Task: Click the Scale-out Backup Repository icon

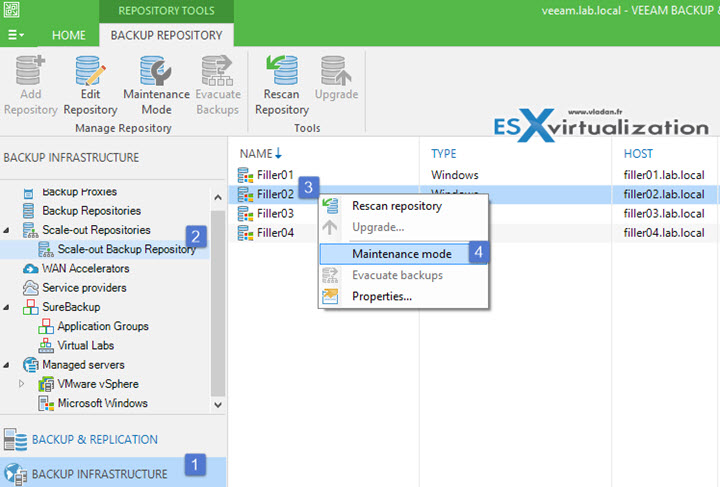Action: tap(46, 249)
